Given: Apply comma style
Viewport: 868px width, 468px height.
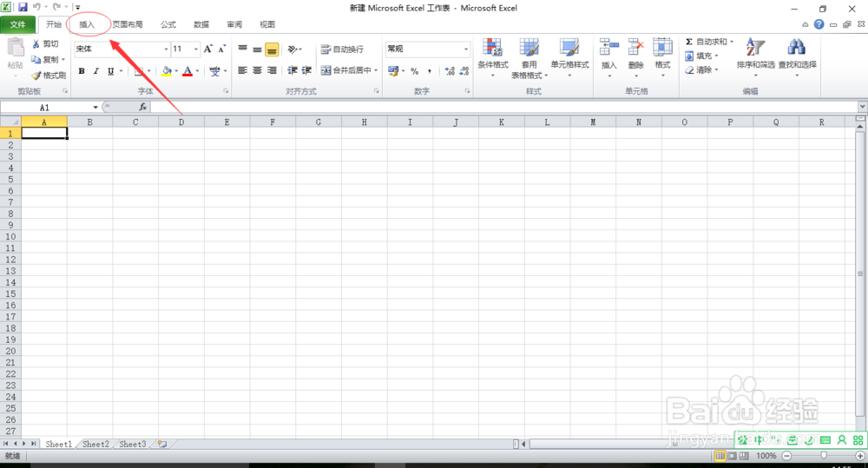Looking at the screenshot, I should coord(430,71).
